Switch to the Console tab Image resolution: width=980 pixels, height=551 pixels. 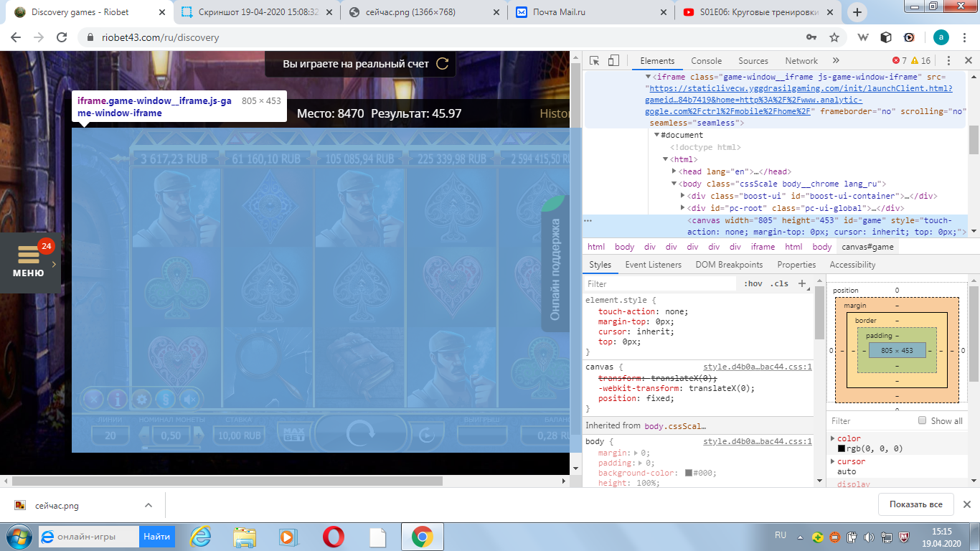click(x=706, y=61)
